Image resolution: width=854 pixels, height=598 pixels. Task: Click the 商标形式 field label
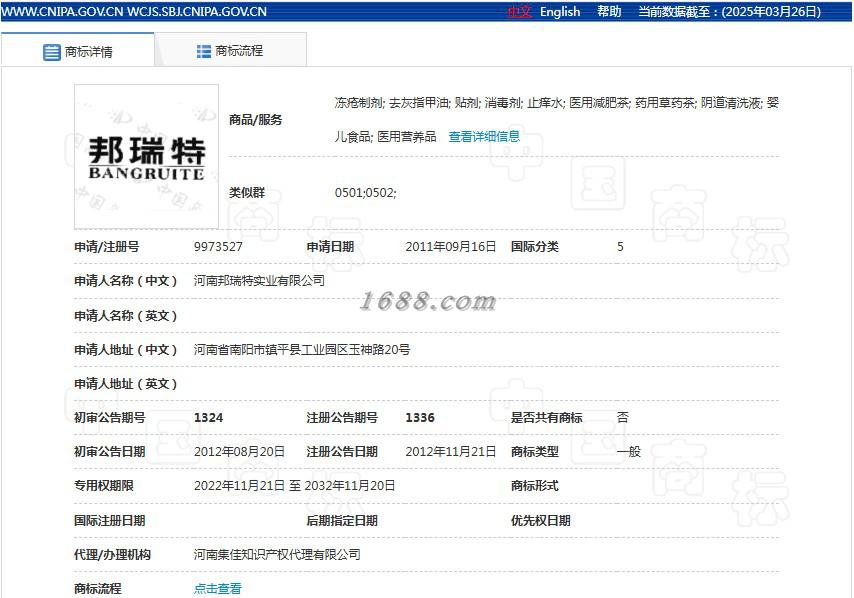coord(535,486)
